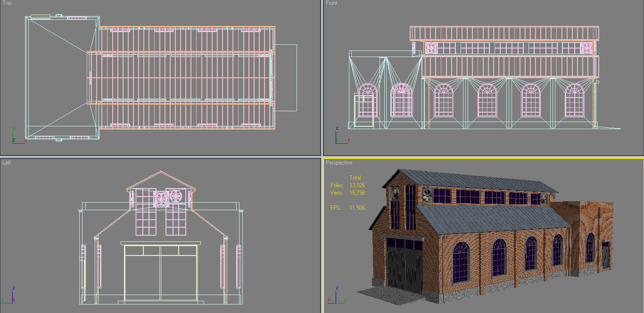This screenshot has height=313, width=644.
Task: Click the Polys: label in the statistics
Action: tap(337, 185)
